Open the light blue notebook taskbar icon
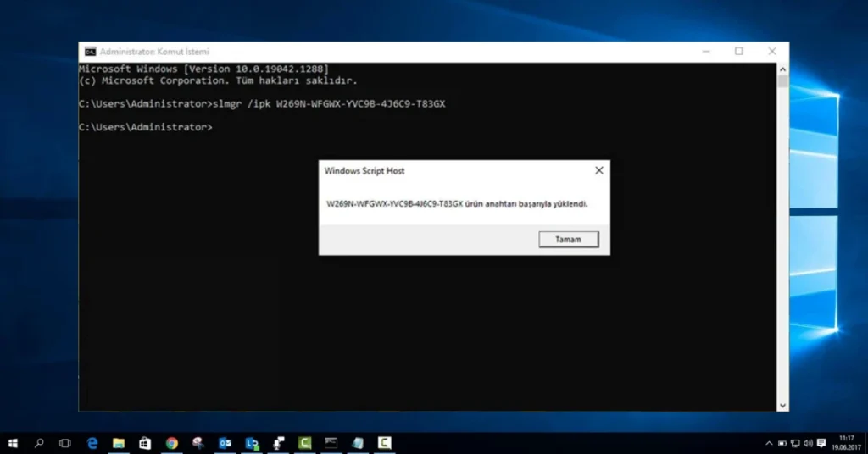 click(x=358, y=443)
